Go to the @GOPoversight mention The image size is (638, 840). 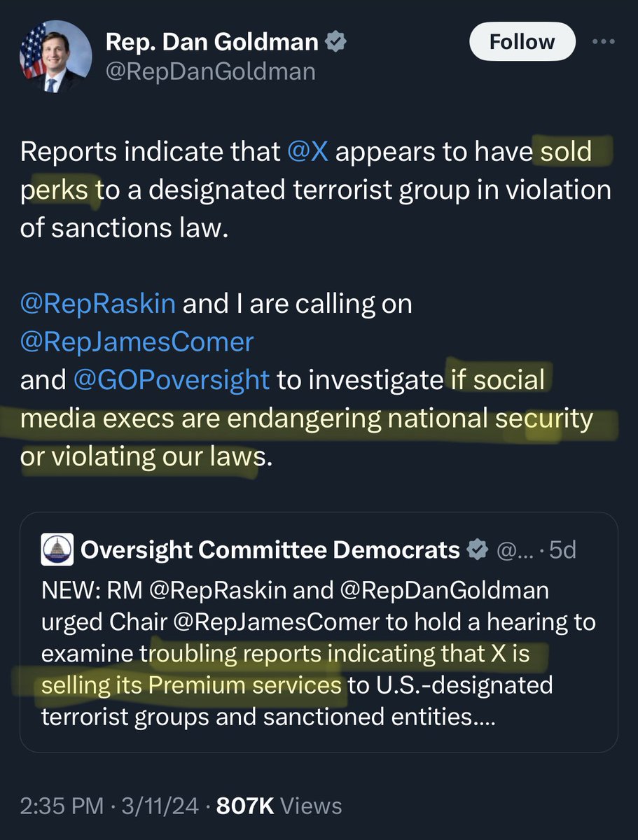(171, 380)
